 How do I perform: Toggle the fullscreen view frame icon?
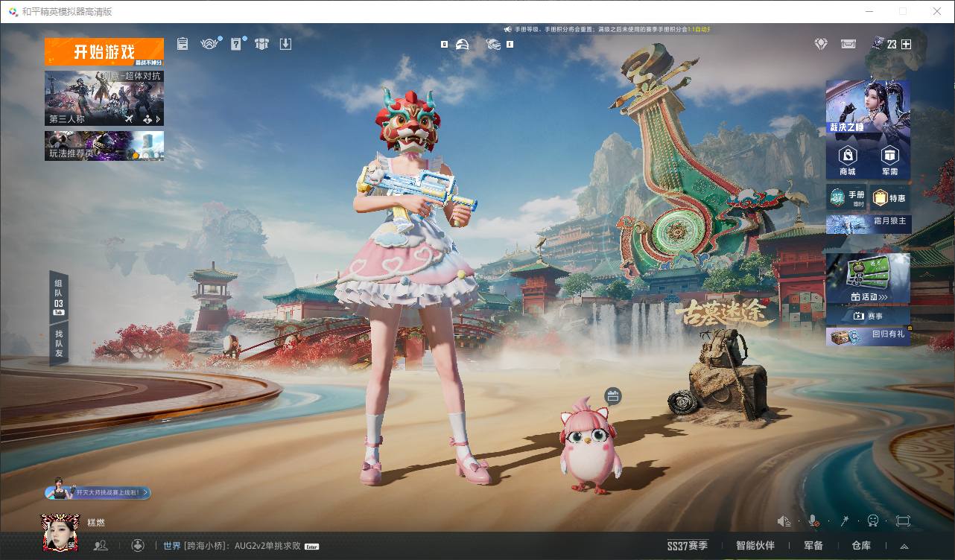point(903,521)
